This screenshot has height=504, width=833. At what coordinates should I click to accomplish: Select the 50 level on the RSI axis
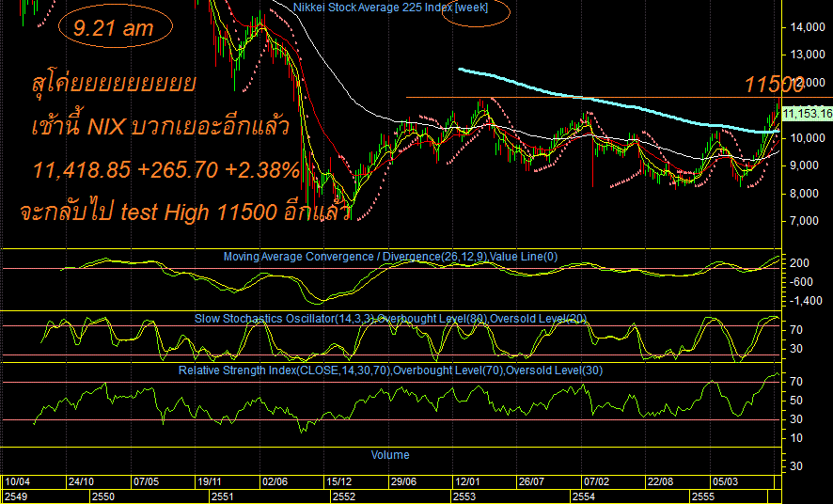pyautogui.click(x=795, y=401)
